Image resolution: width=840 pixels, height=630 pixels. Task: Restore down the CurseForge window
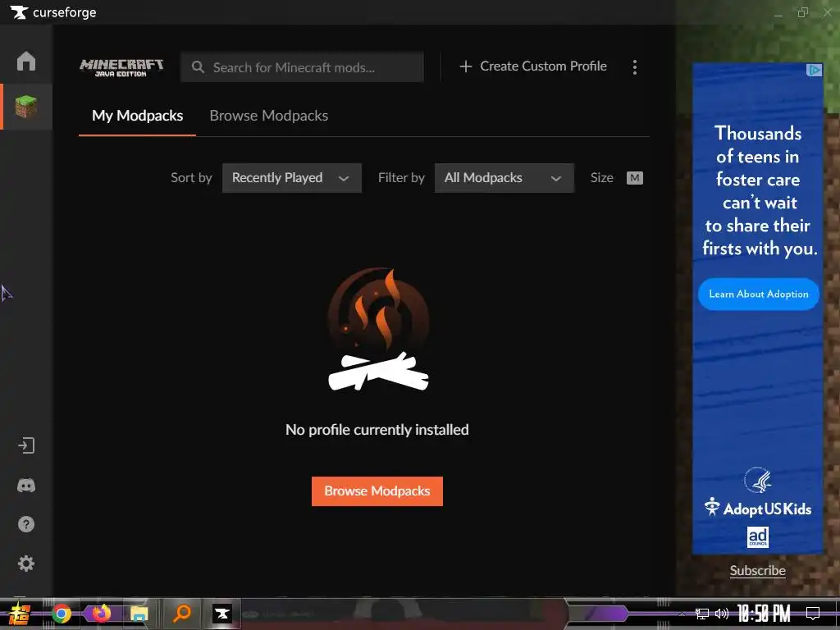(x=802, y=12)
